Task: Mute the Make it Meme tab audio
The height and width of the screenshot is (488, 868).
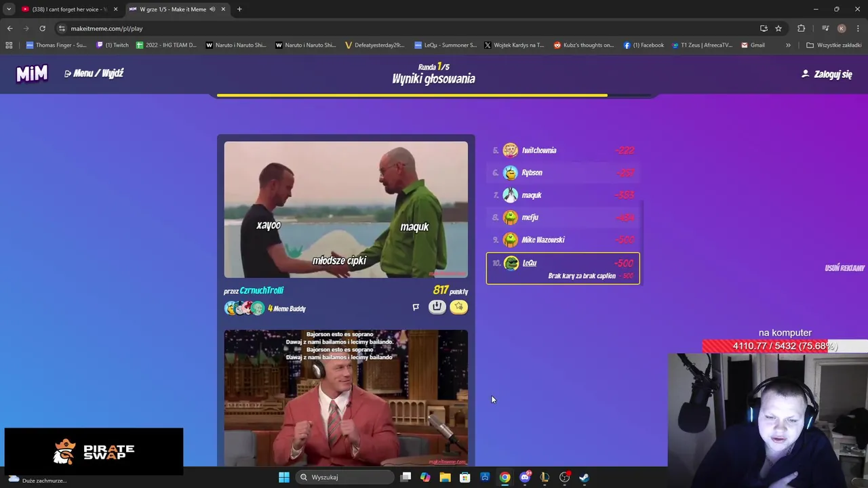Action: (213, 9)
